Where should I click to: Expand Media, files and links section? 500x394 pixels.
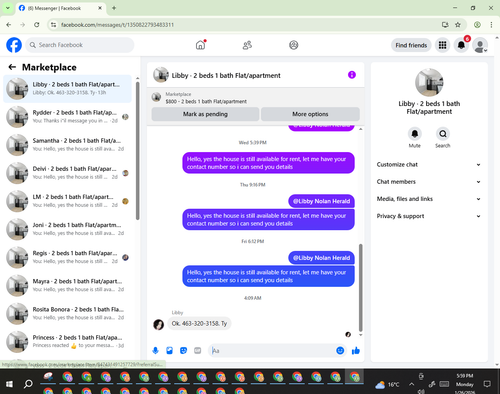click(x=429, y=199)
